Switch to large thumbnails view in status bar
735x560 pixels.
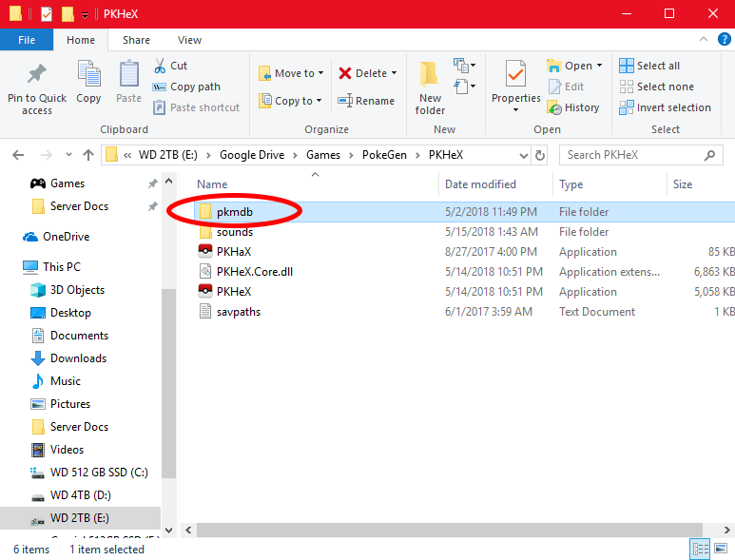722,549
